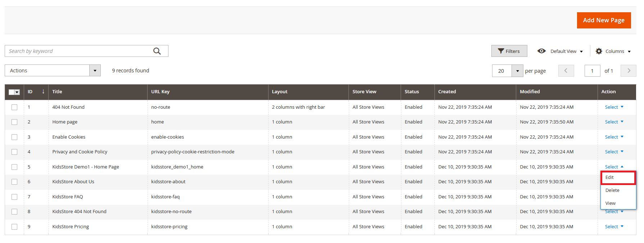644x243 pixels.
Task: Open the per page count dropdown arrow
Action: (517, 71)
